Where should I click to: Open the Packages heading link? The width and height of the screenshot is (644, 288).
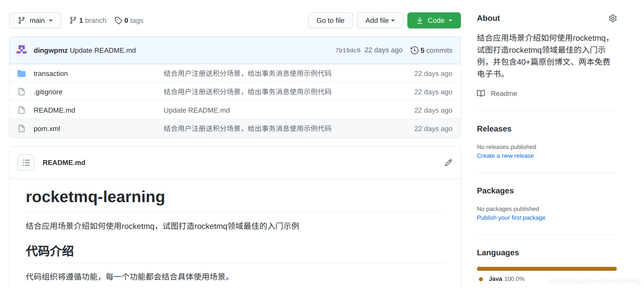coord(495,191)
